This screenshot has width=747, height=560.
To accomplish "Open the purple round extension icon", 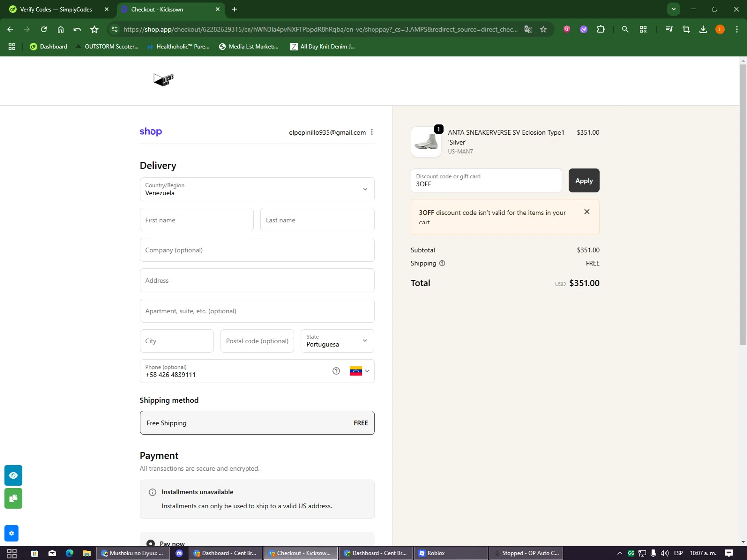I will tap(584, 29).
